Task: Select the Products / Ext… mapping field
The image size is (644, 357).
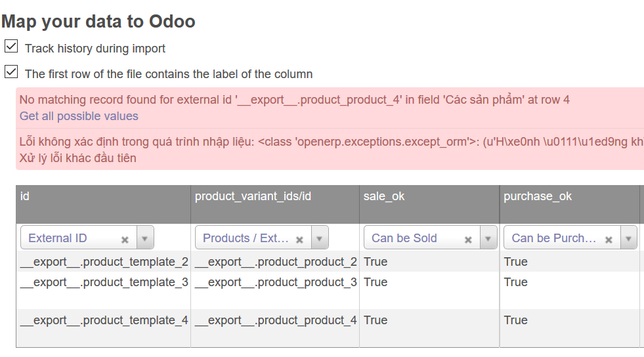Action: 262,238
